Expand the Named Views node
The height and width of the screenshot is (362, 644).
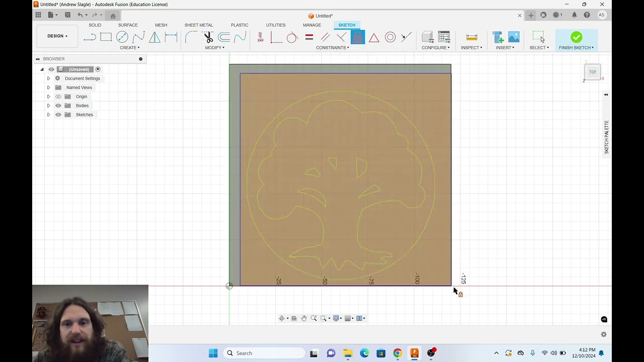[x=49, y=87]
